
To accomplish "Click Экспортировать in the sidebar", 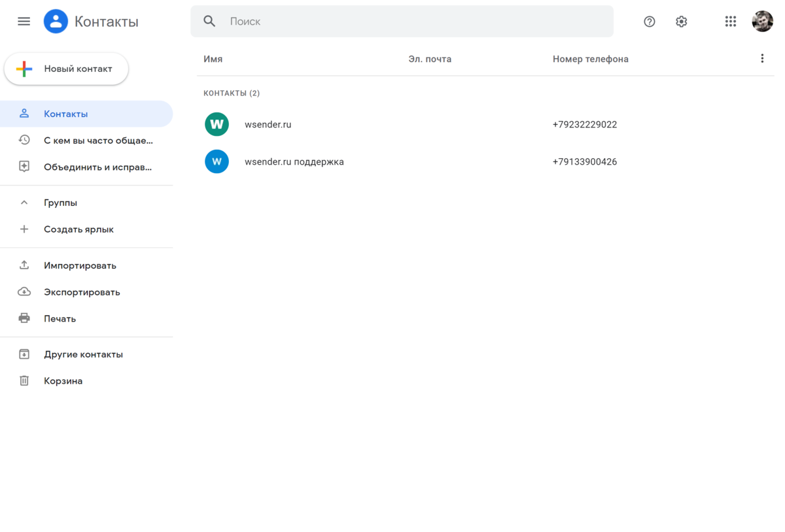I will (86, 292).
